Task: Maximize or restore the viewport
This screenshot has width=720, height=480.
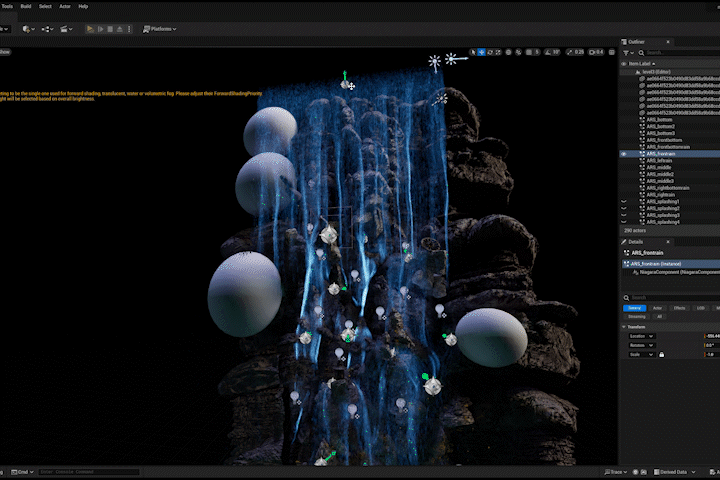Action: point(612,52)
